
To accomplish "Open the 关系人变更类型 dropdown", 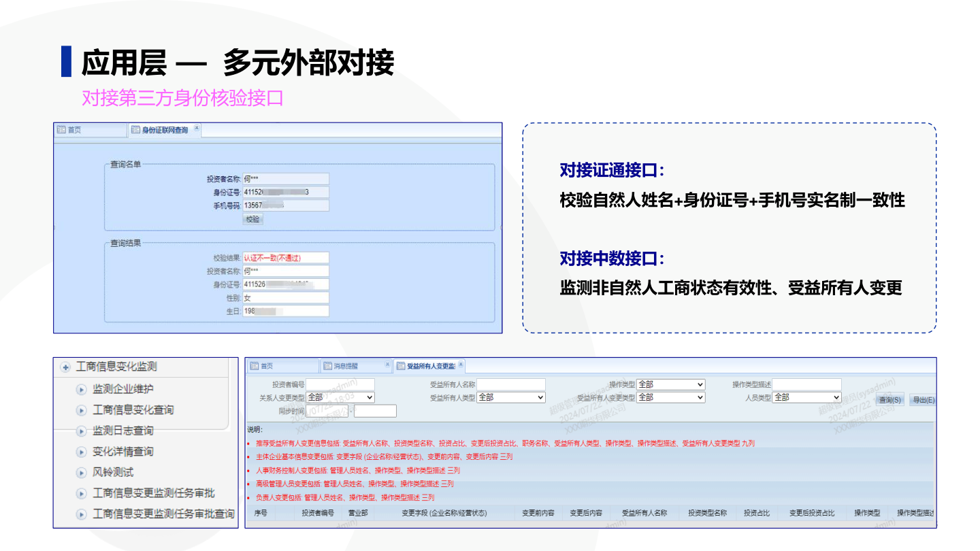I will 340,397.
